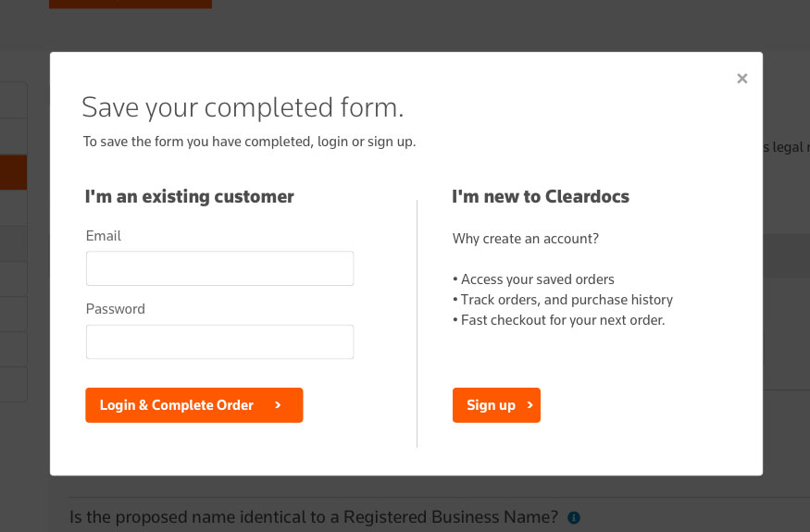This screenshot has width=810, height=532.
Task: Click the Email field label
Action: click(x=104, y=236)
